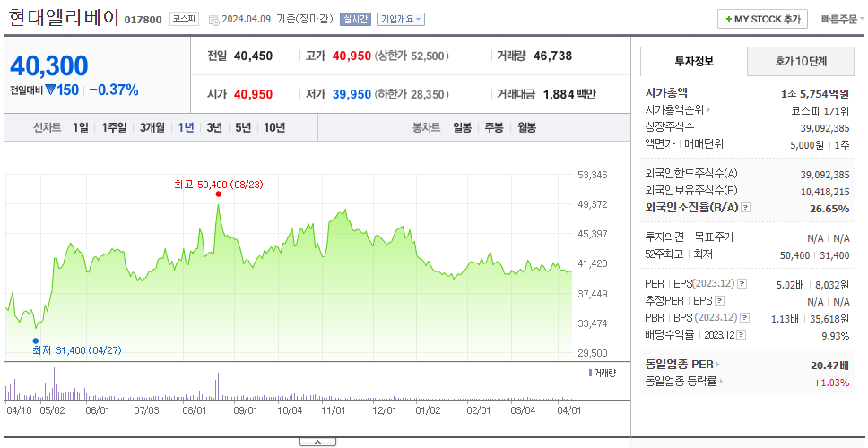Show the 주봉 weekly candle chart
This screenshot has height=448, width=868.
494,128
